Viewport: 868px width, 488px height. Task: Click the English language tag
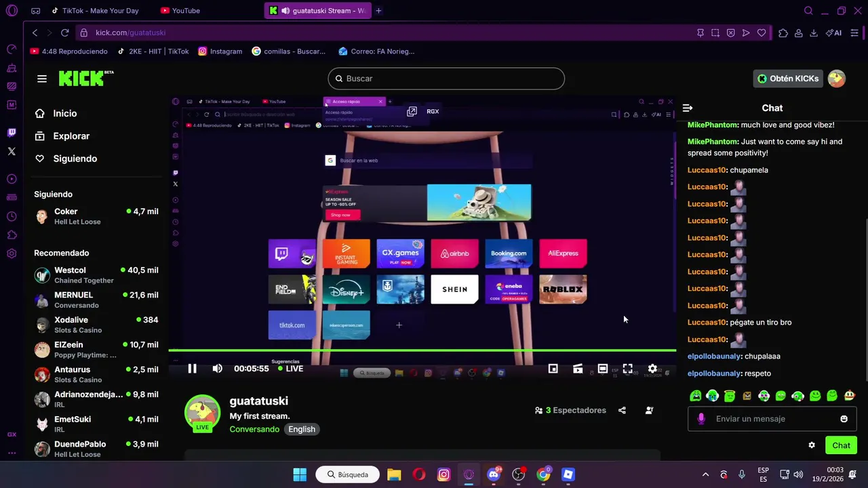[302, 429]
